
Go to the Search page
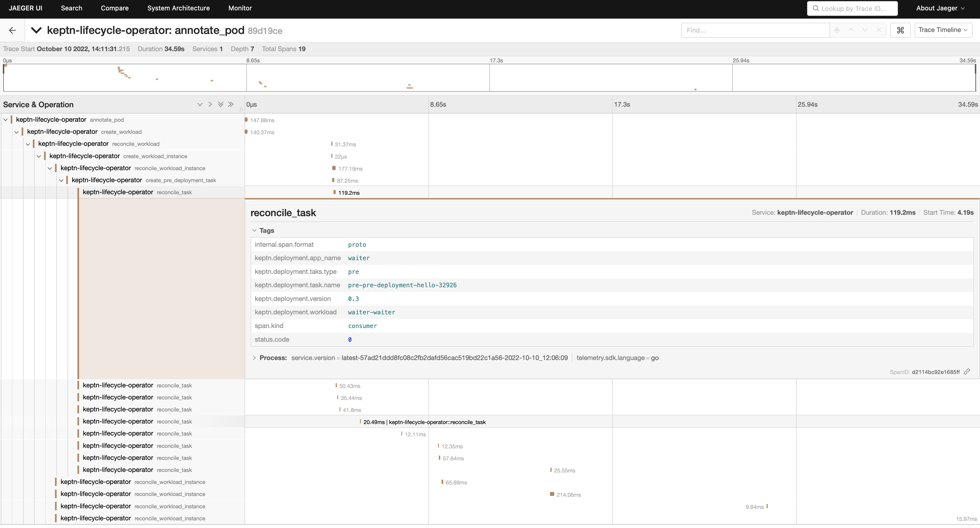coord(71,8)
